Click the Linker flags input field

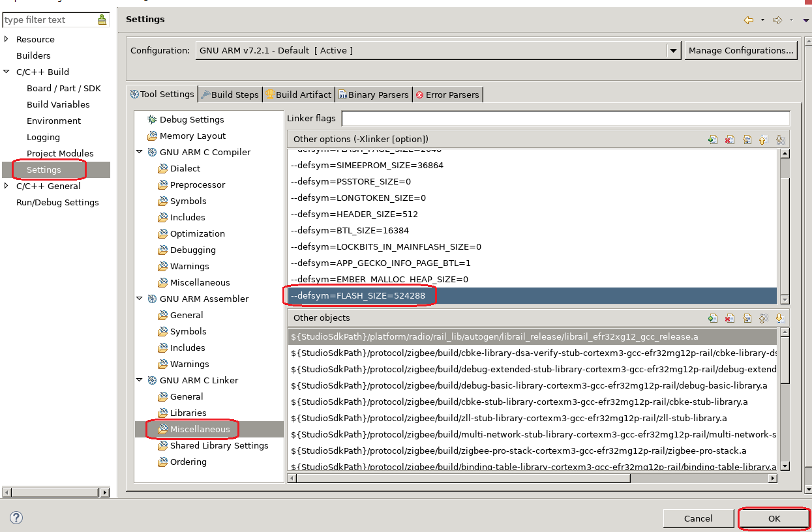[565, 119]
